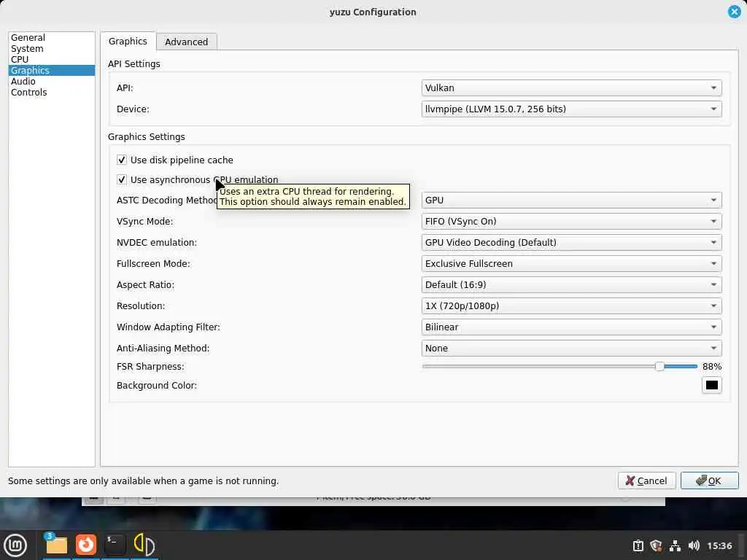This screenshot has width=747, height=560.
Task: Open the Resolution dropdown
Action: coord(571,306)
